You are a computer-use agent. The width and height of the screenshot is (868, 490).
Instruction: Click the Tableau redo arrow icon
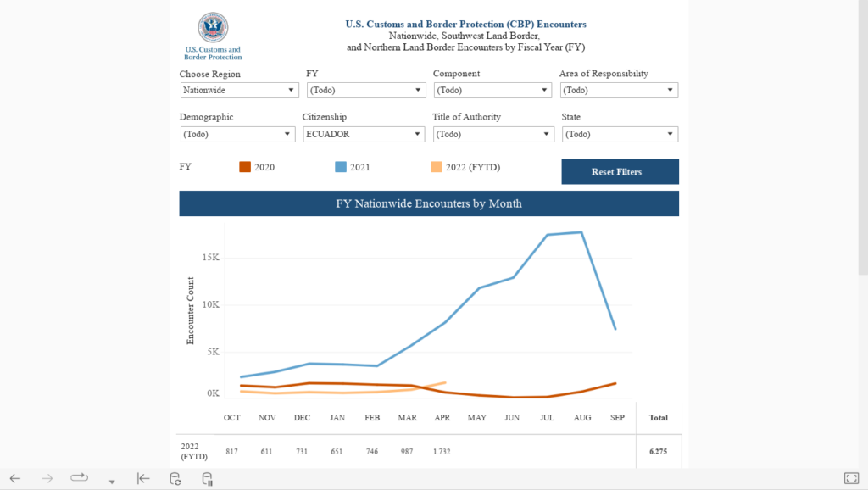pyautogui.click(x=47, y=478)
